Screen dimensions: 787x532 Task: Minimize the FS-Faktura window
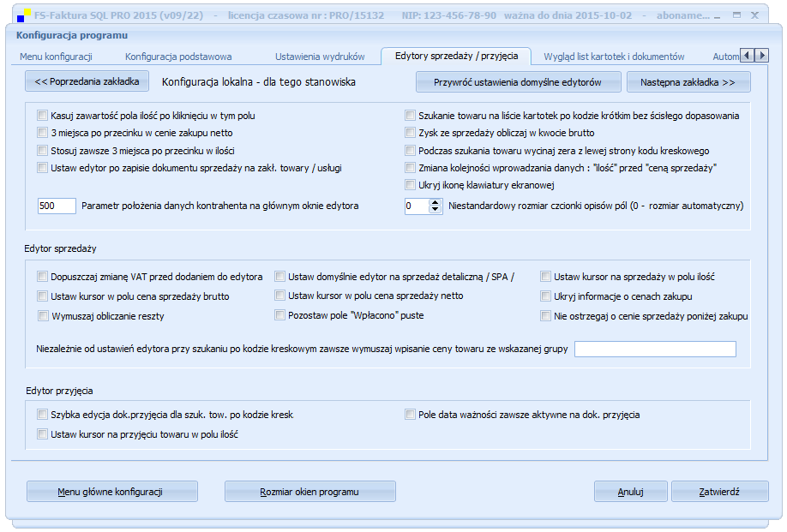tap(718, 16)
